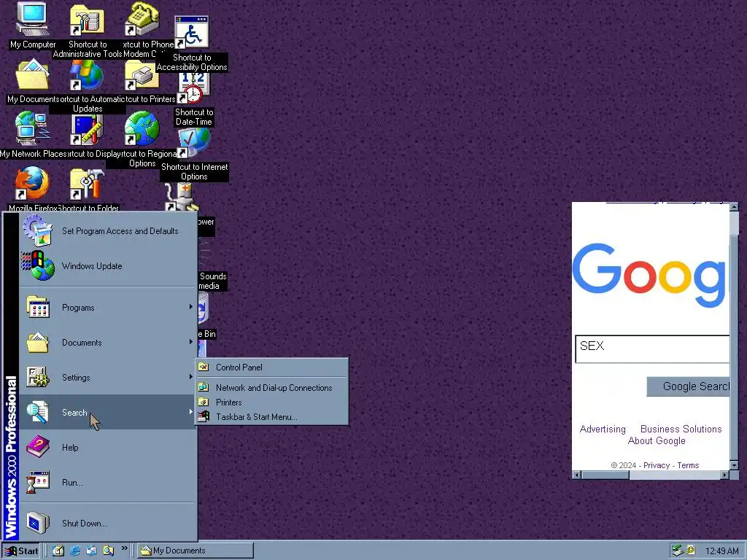The height and width of the screenshot is (560, 747).
Task: Click the Help book icon in the Start menu
Action: (x=38, y=447)
